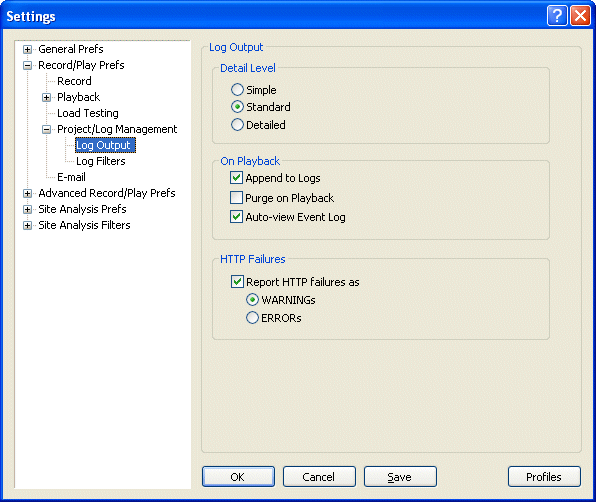596x502 pixels.
Task: Click the Cancel button
Action: coord(319,477)
